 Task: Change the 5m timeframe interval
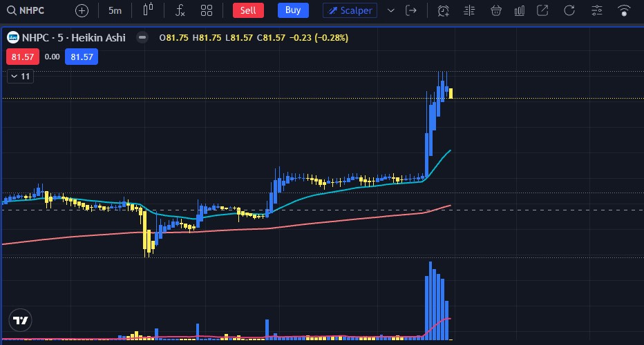pos(115,10)
